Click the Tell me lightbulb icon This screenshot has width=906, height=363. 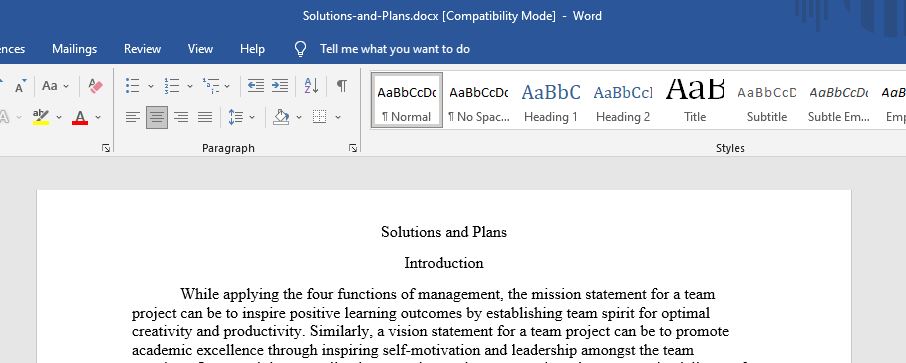pos(300,49)
